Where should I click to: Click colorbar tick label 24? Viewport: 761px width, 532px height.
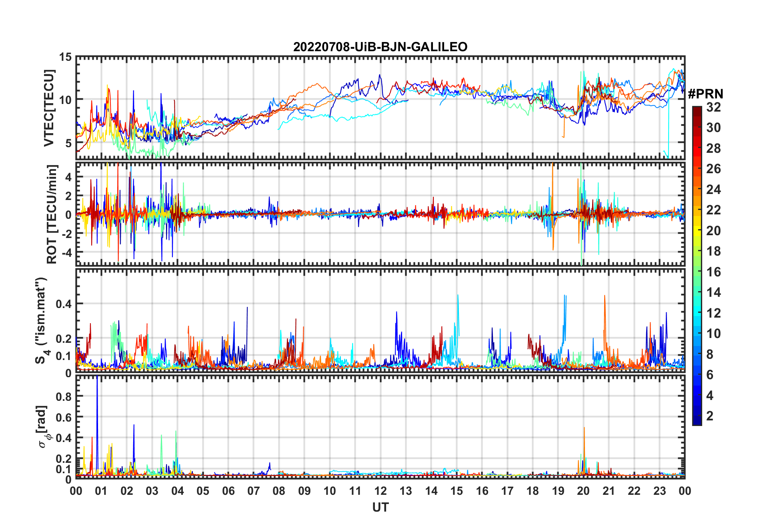(x=713, y=189)
